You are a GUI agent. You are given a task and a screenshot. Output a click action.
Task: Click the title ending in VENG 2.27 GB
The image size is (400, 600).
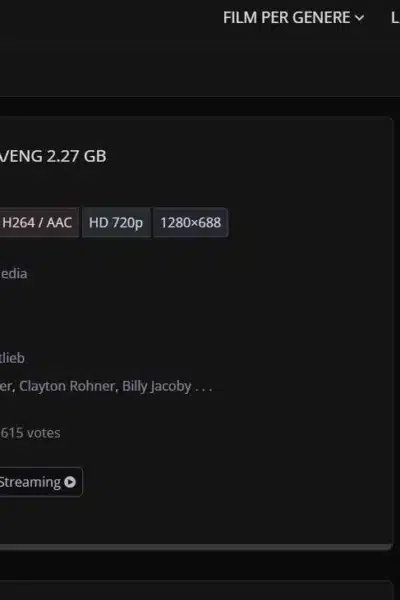click(x=53, y=156)
